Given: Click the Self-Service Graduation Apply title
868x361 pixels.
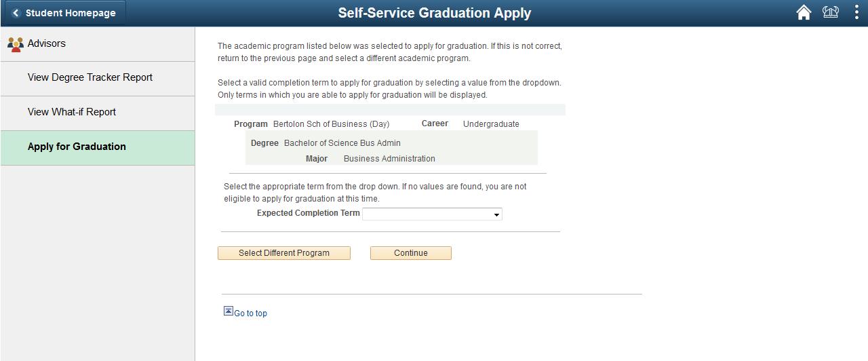Looking at the screenshot, I should click(435, 13).
